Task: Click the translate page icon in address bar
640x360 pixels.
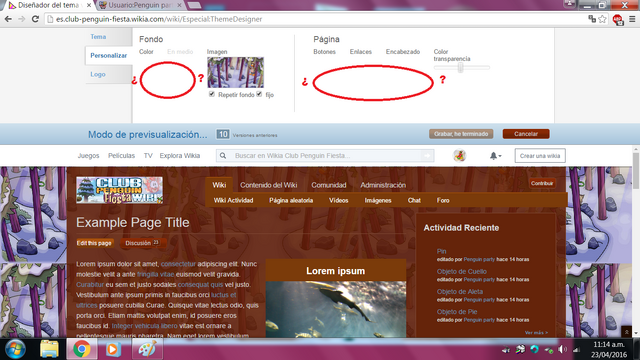Action: tap(592, 19)
